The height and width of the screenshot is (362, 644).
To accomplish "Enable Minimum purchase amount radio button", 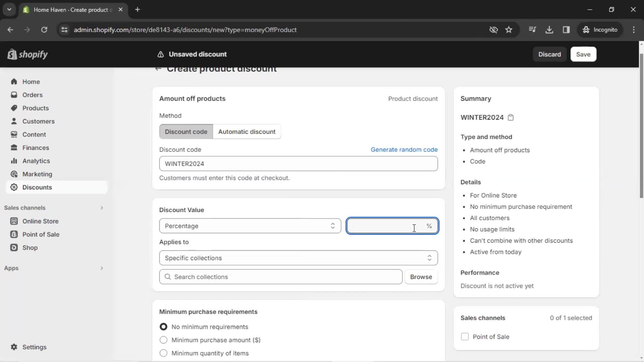I will click(x=164, y=340).
